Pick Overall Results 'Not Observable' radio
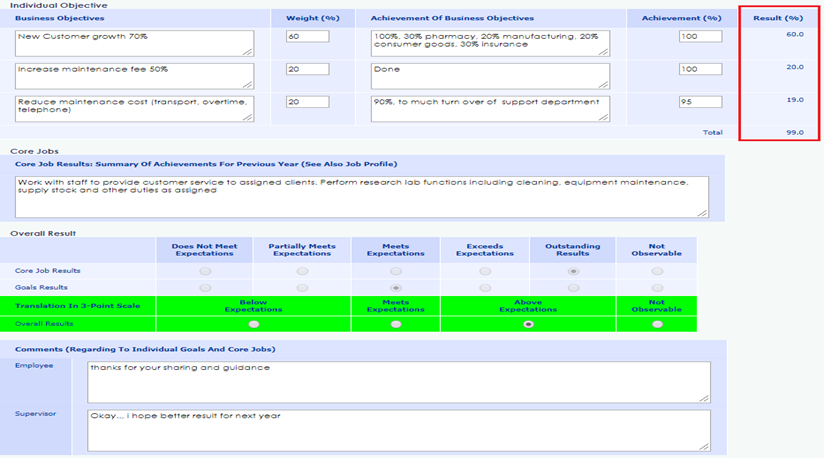Viewport: 824px width, 458px height. (657, 324)
